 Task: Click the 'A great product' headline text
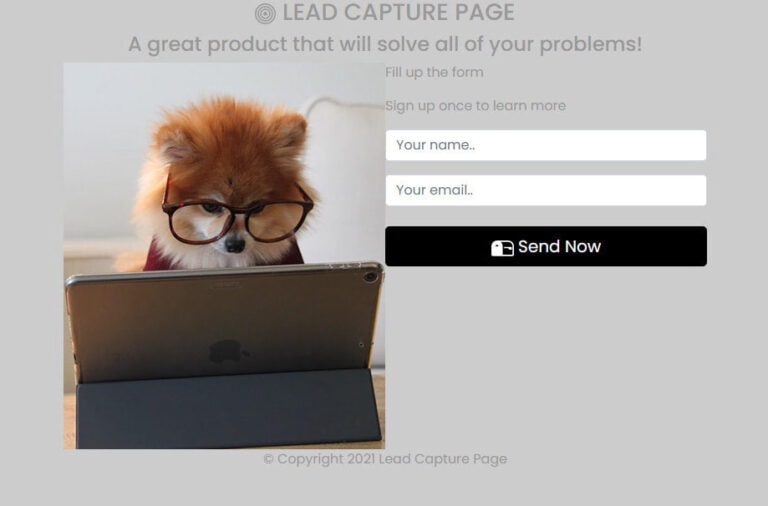click(x=385, y=44)
